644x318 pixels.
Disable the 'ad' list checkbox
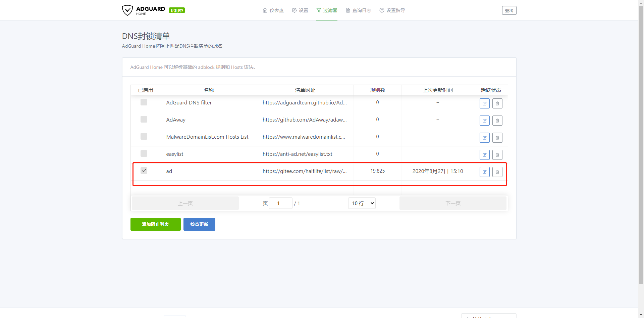[144, 171]
